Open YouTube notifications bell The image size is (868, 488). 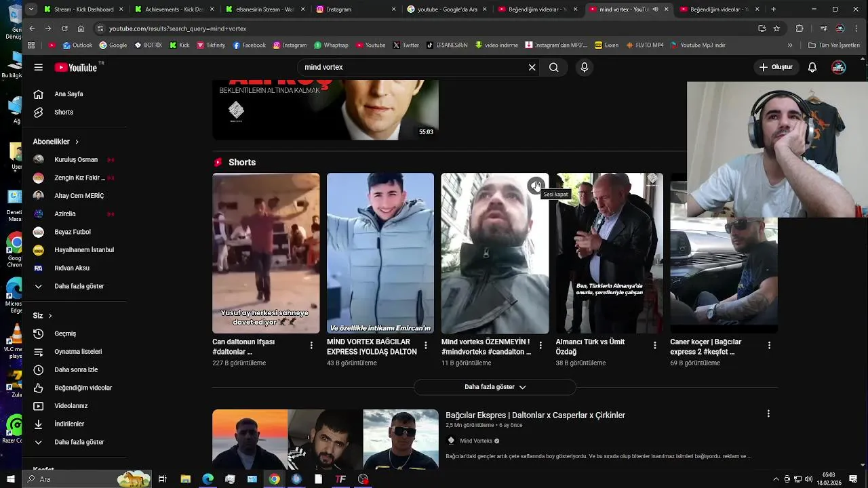pos(812,67)
